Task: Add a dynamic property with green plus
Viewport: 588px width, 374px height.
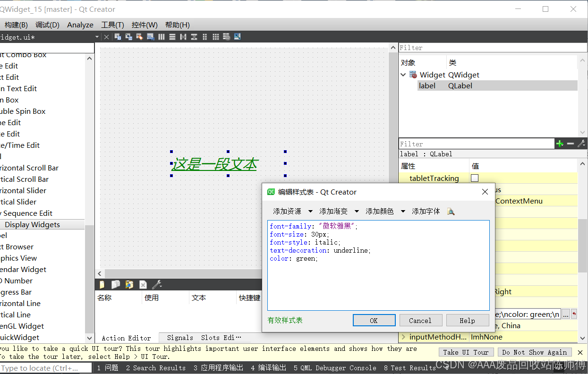Action: [560, 144]
